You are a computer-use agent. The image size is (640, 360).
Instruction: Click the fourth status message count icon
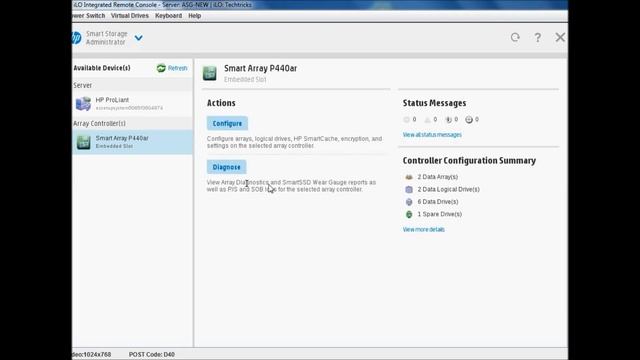click(469, 120)
